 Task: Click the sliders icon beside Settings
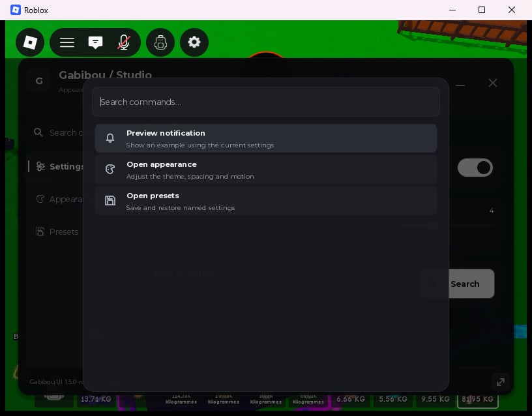[x=40, y=166]
